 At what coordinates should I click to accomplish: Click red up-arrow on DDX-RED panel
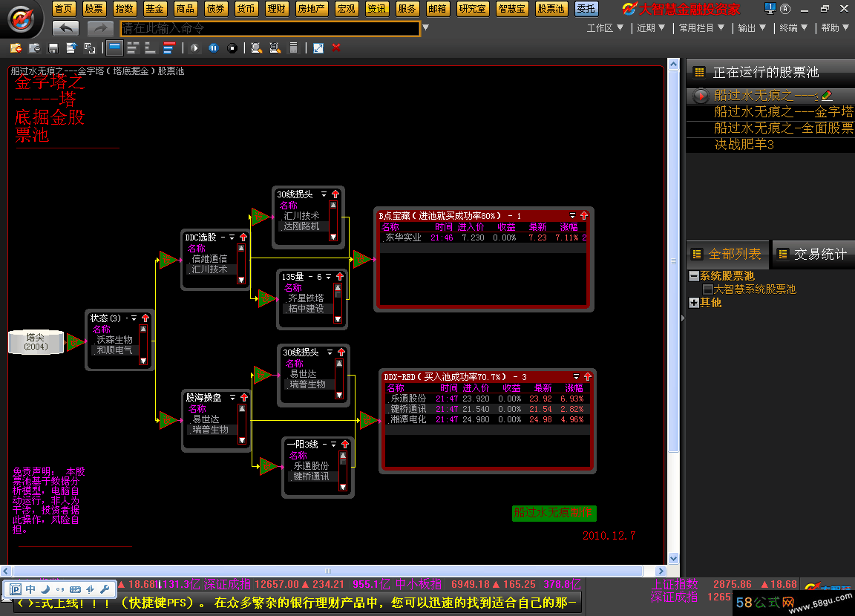click(588, 377)
